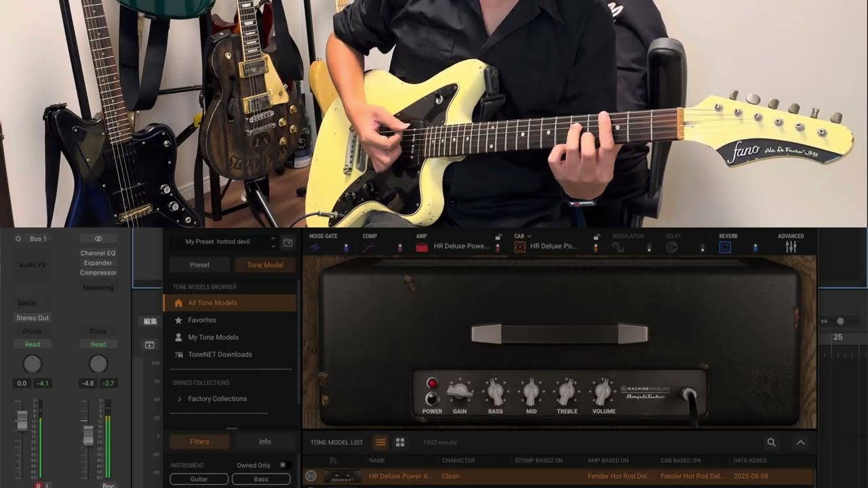
Task: Toggle the Modulation power switch
Action: click(x=649, y=248)
